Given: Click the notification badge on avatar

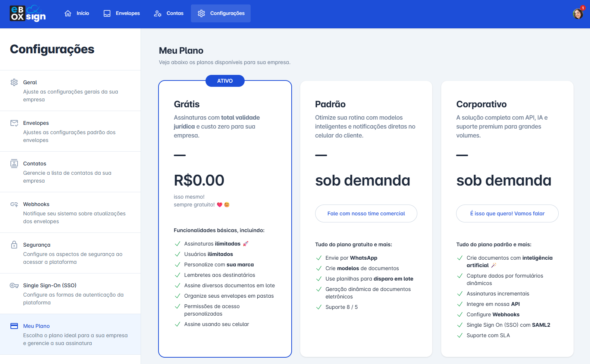Looking at the screenshot, I should 583,8.
